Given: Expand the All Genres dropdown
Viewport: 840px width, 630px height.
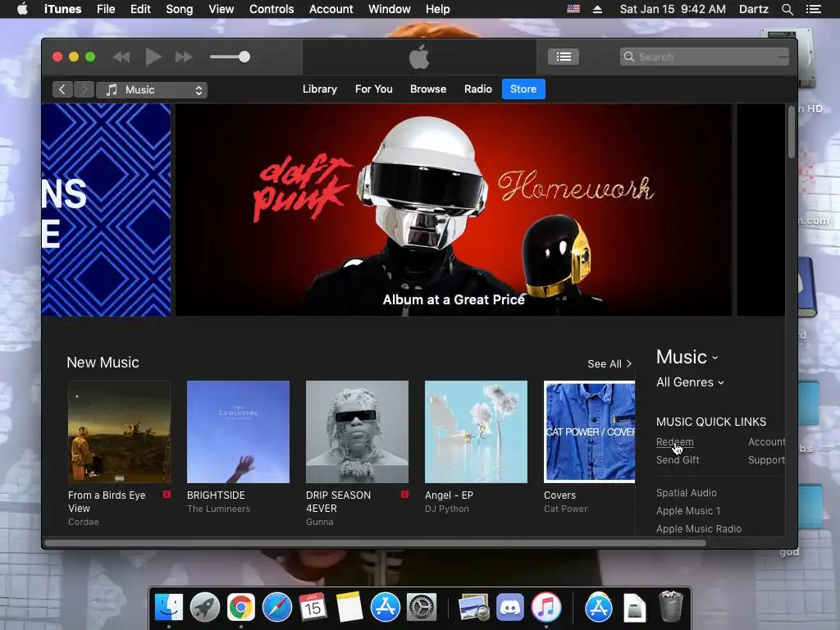Looking at the screenshot, I should tap(690, 382).
